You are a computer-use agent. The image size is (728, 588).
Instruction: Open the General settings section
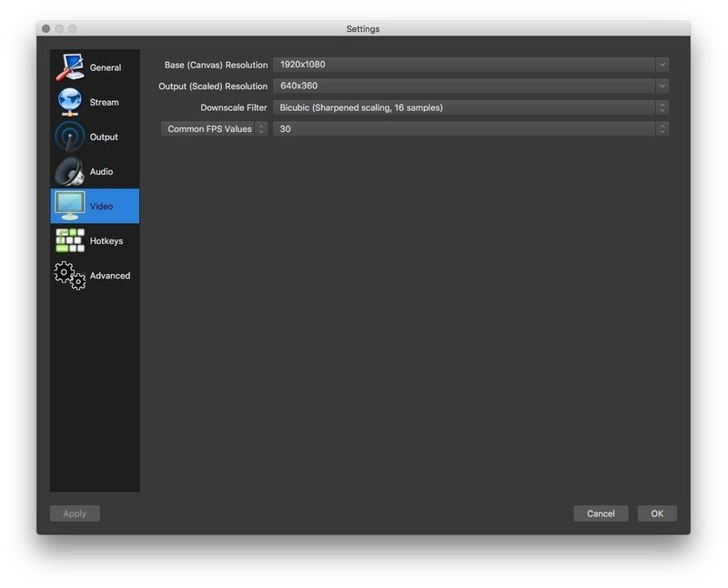click(x=106, y=67)
